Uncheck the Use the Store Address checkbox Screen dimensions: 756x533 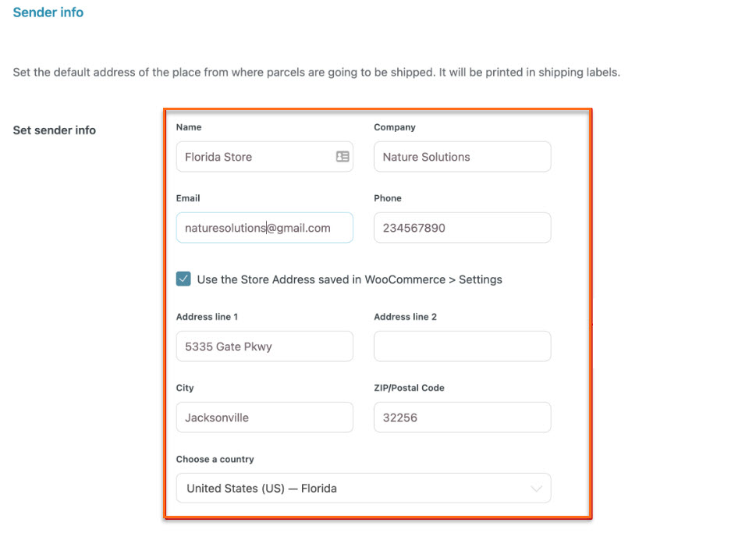[183, 279]
